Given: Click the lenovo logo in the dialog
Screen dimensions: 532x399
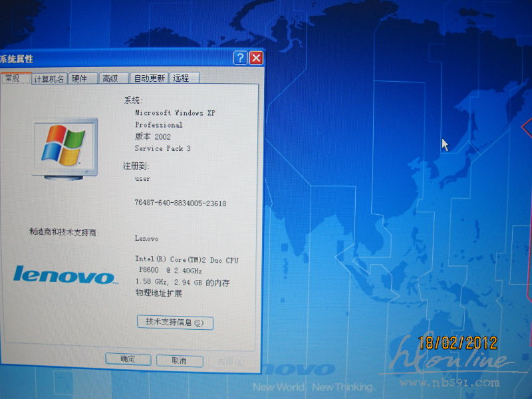Looking at the screenshot, I should pyautogui.click(x=66, y=275).
